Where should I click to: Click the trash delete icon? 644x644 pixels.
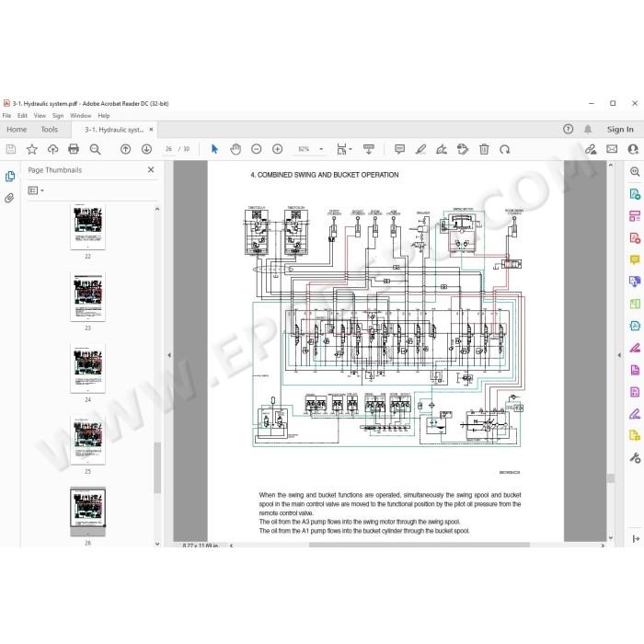pos(484,149)
